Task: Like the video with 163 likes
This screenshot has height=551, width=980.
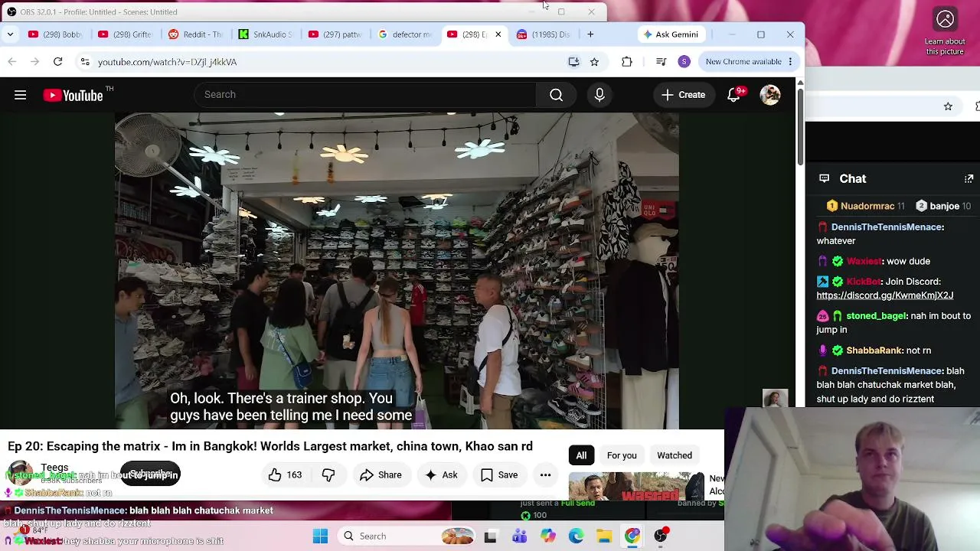Action: click(x=285, y=474)
